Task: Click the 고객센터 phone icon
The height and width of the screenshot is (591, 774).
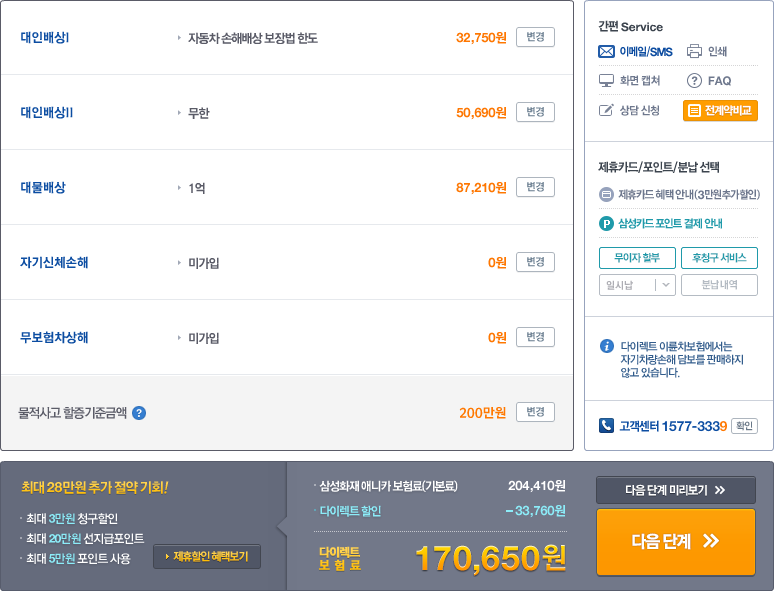Action: click(606, 425)
